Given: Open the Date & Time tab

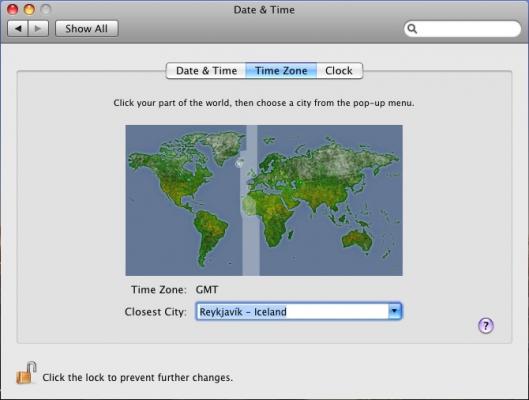Looking at the screenshot, I should click(206, 71).
